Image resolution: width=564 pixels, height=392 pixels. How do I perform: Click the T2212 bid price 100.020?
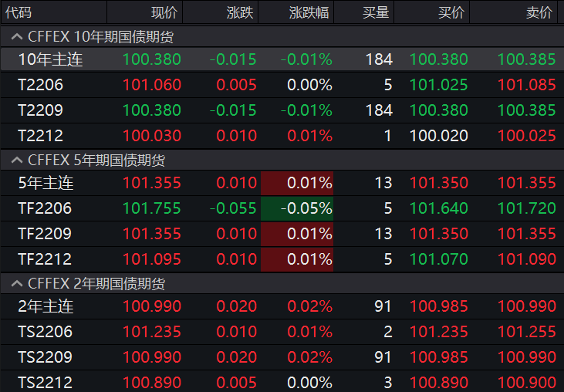(438, 136)
